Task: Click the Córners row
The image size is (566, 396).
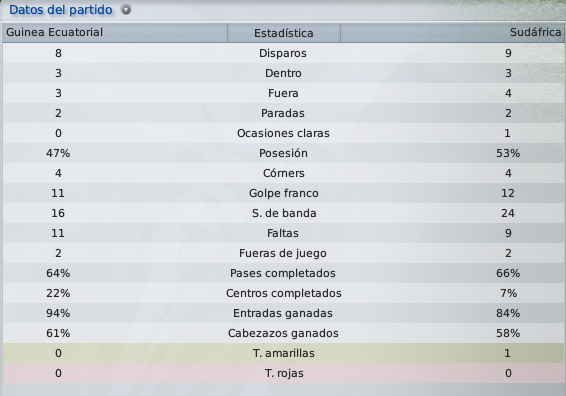Action: point(283,173)
